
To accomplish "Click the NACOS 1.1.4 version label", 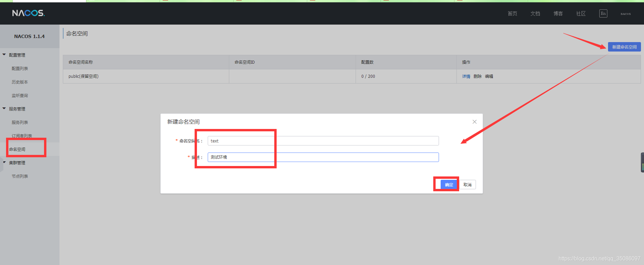I will (x=29, y=36).
